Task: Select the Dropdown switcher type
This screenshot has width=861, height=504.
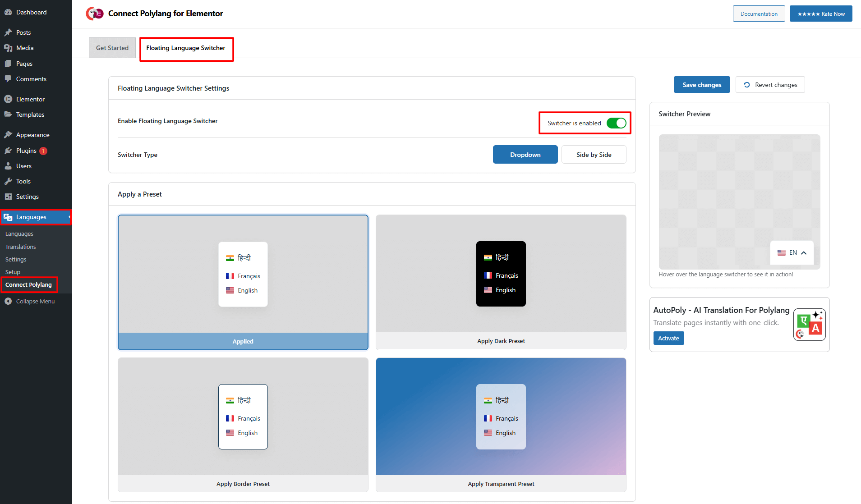Action: (x=525, y=155)
